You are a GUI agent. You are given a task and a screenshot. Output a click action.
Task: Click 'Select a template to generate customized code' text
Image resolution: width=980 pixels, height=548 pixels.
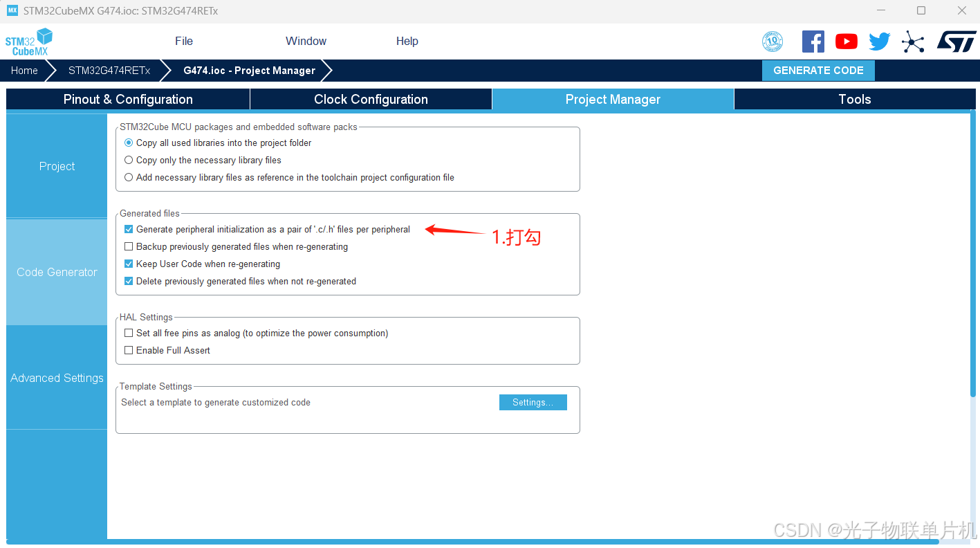[x=216, y=402]
